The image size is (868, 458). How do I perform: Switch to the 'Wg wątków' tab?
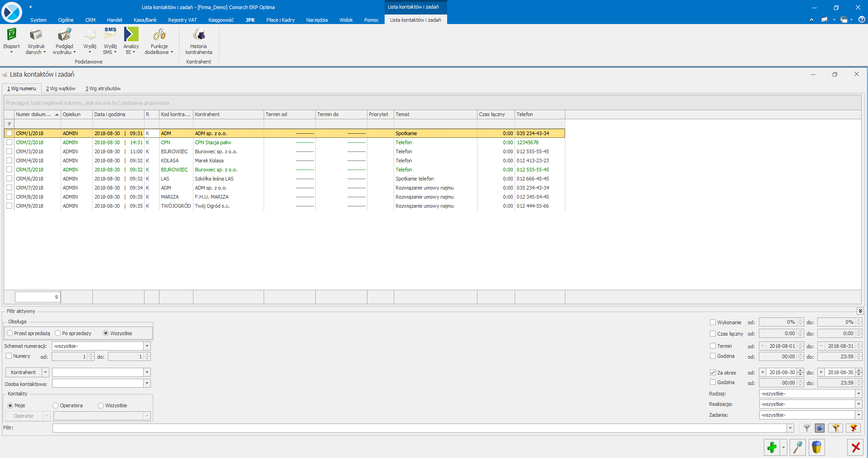click(x=61, y=88)
